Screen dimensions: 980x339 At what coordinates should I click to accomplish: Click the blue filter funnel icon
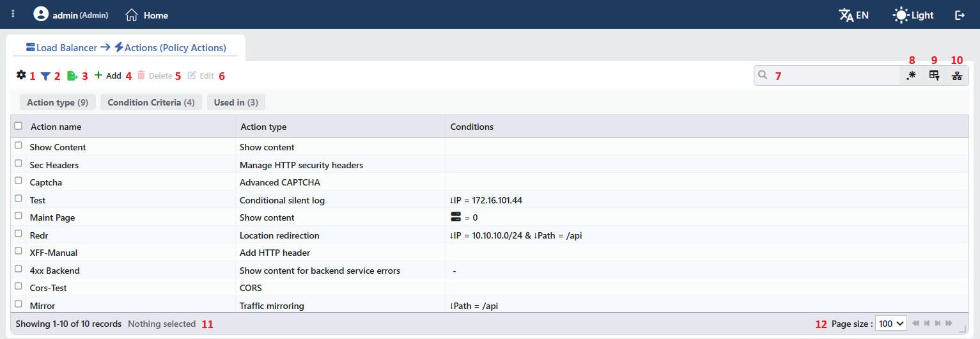[45, 76]
